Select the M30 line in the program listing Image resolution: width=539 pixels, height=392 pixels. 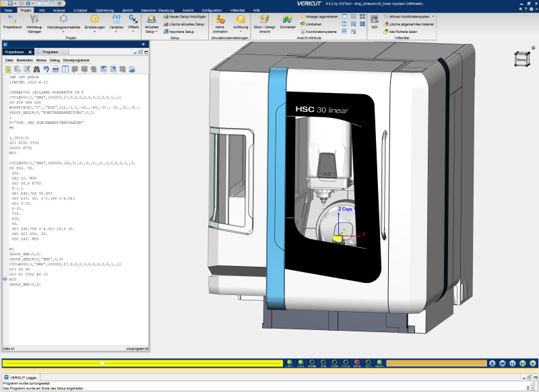(13, 280)
